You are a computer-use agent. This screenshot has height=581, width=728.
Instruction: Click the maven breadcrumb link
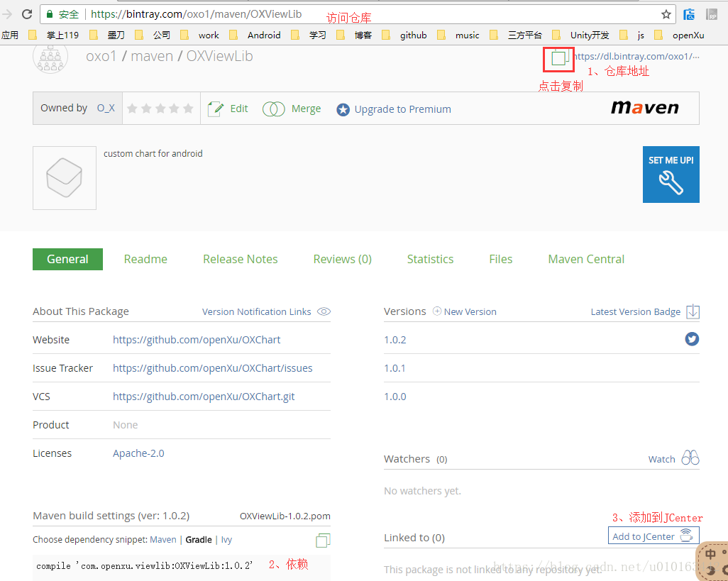click(x=152, y=56)
